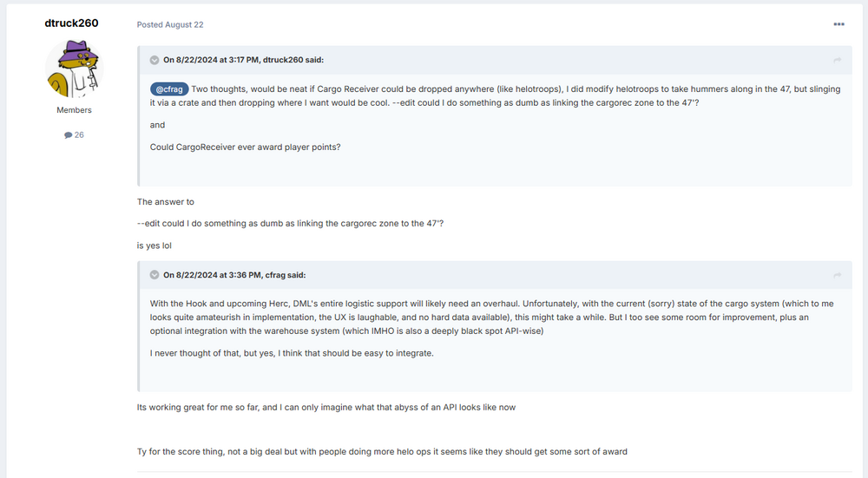
Task: Open the dtruck260 author profile name
Action: [x=71, y=23]
